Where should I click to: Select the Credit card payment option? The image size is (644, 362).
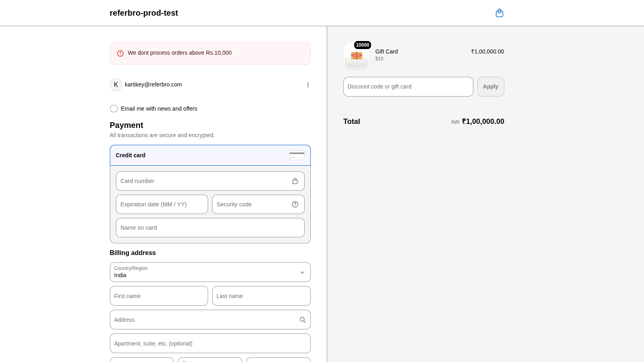coord(210,155)
